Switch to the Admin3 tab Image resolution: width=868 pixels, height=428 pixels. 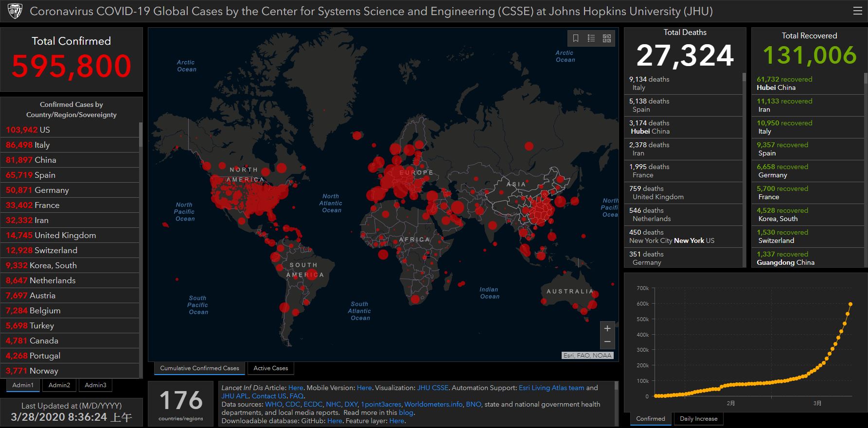click(95, 385)
